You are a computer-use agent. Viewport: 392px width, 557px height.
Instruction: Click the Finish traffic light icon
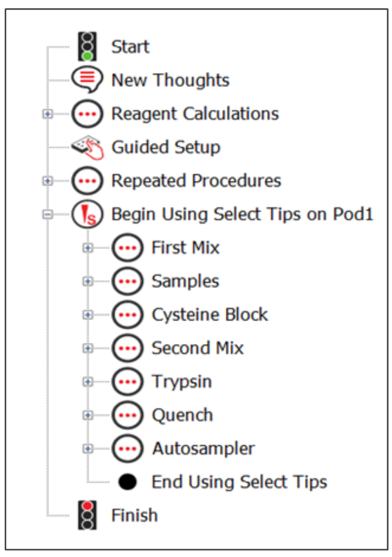(x=87, y=515)
